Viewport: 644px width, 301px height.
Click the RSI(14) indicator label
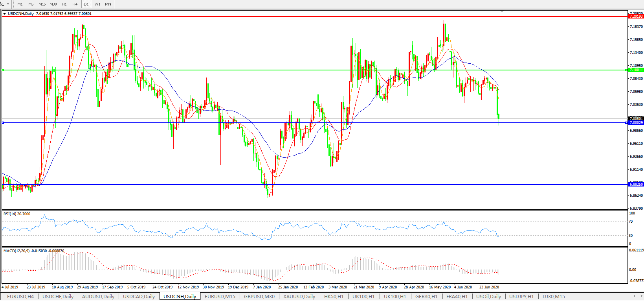click(17, 214)
